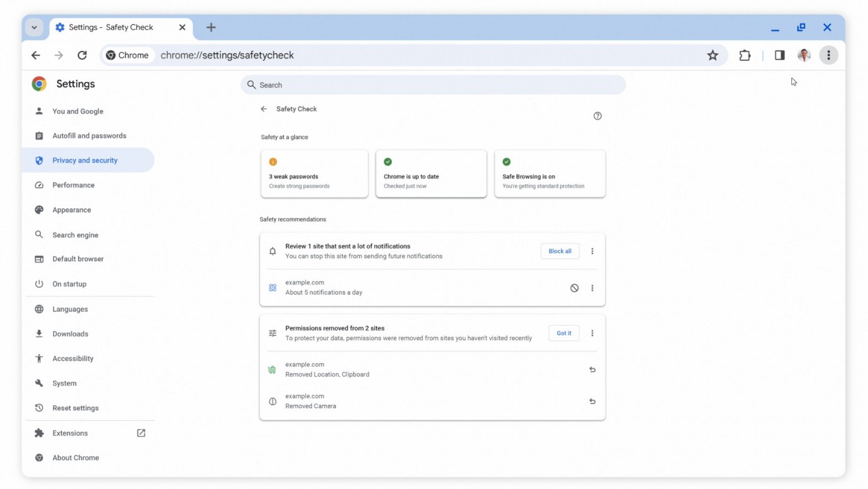Click the help icon on the Safety Check page
The image size is (868, 489).
tap(597, 115)
